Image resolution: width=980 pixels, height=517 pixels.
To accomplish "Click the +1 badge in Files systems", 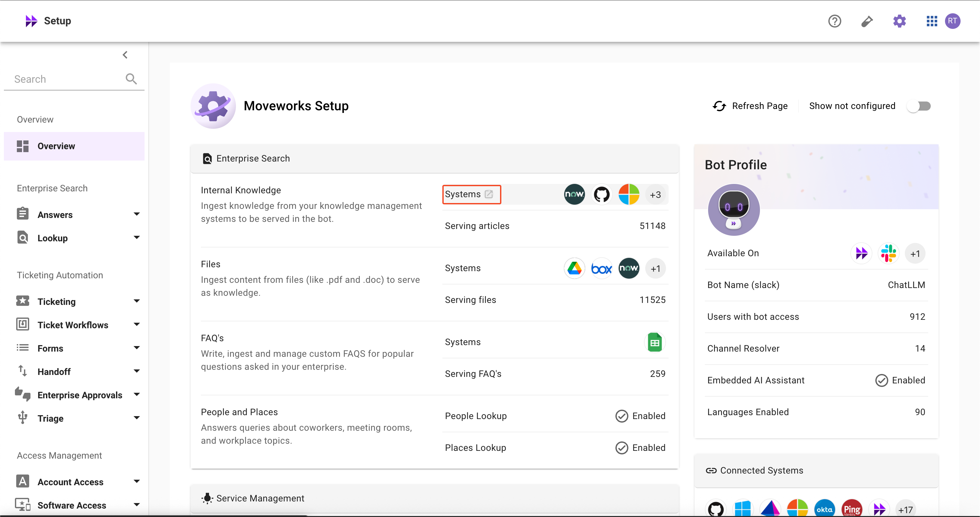I will coord(656,269).
